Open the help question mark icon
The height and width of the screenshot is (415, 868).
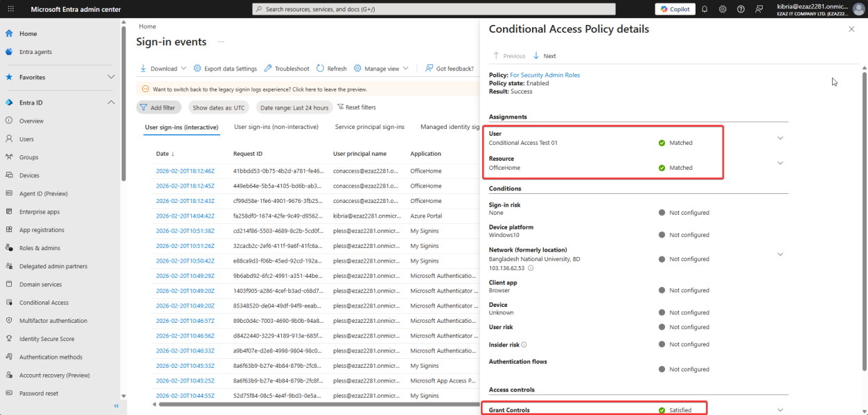(x=741, y=9)
